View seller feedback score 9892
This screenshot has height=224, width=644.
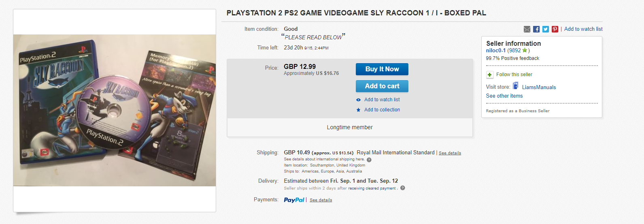(x=515, y=51)
